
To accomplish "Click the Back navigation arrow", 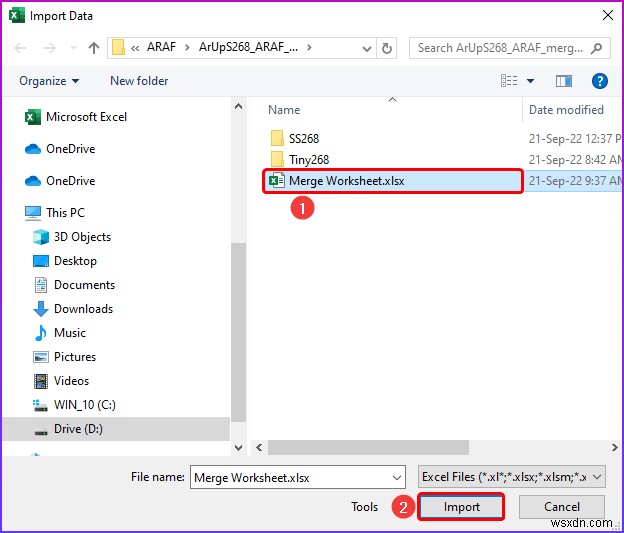I will 20,48.
